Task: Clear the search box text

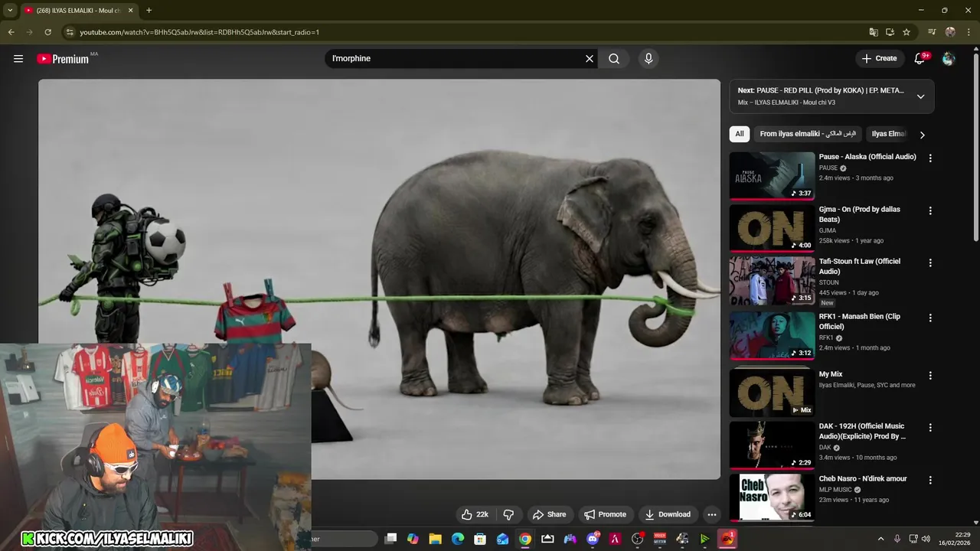Action: point(590,58)
